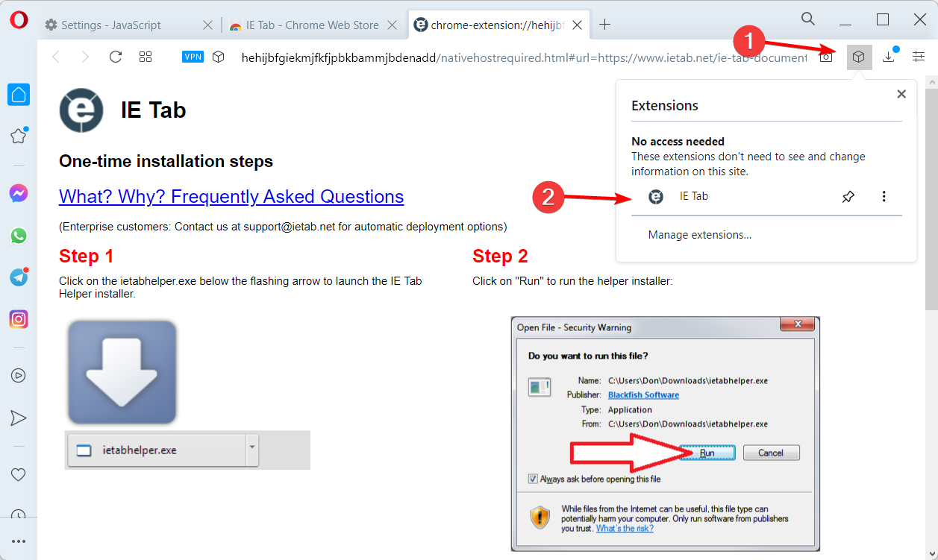
Task: Click the extension cube icon in address bar
Action: (x=218, y=57)
